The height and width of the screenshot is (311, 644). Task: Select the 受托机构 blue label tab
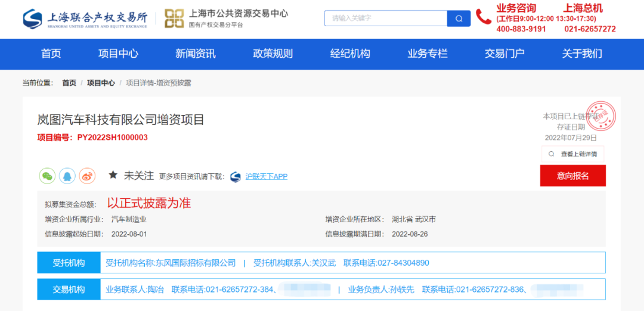pyautogui.click(x=69, y=263)
